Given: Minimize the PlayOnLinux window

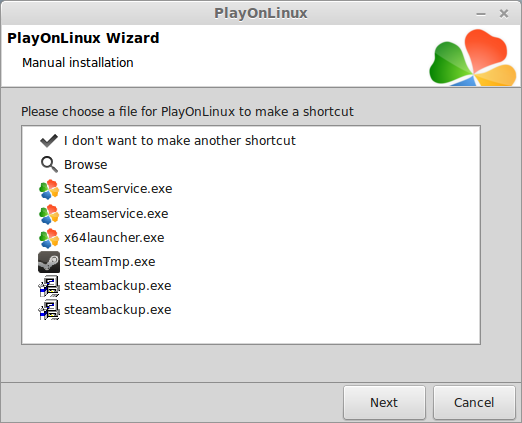Looking at the screenshot, I should click(x=481, y=14).
